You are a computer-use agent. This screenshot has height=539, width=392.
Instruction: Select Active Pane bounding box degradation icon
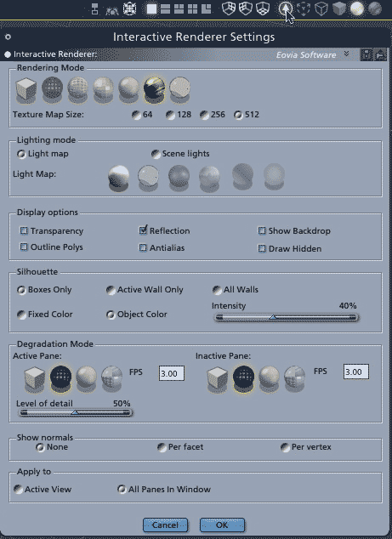34,379
